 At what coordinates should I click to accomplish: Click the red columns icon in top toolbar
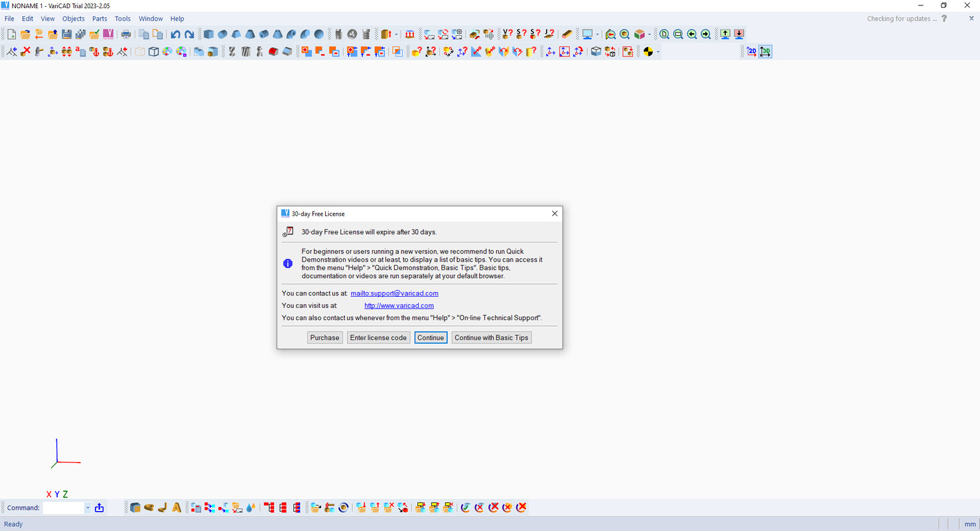(409, 35)
